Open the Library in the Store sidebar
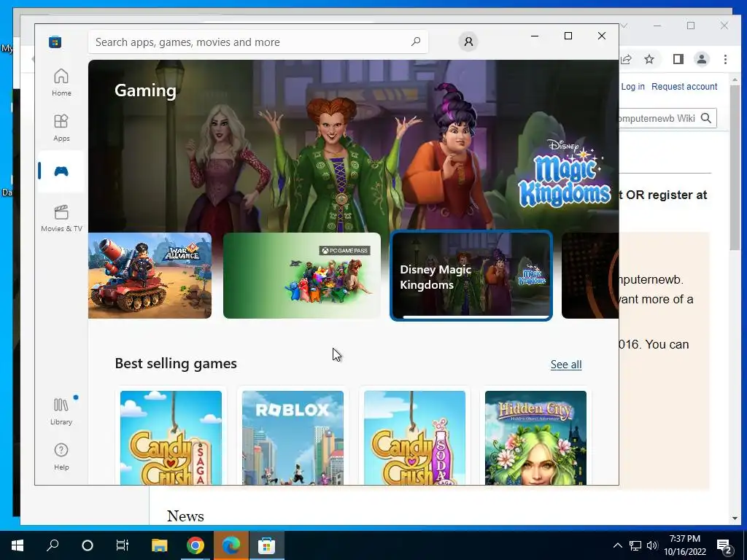747x560 pixels. tap(61, 411)
